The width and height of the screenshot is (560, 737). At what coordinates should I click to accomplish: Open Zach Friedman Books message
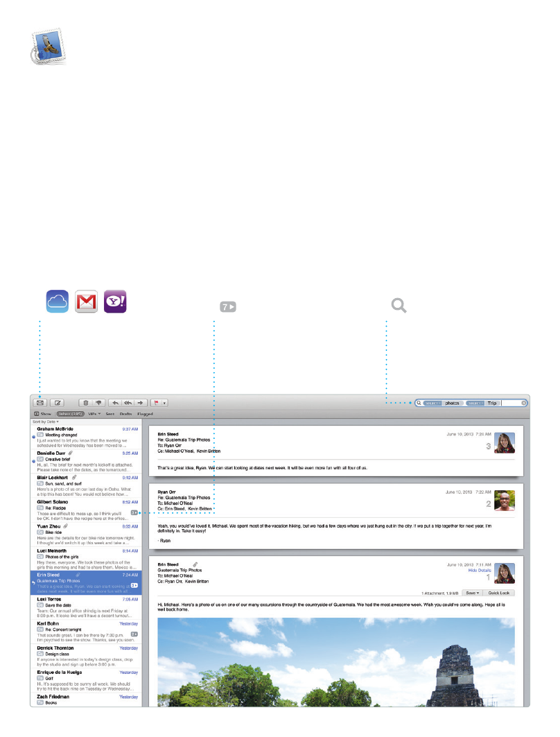[87, 700]
